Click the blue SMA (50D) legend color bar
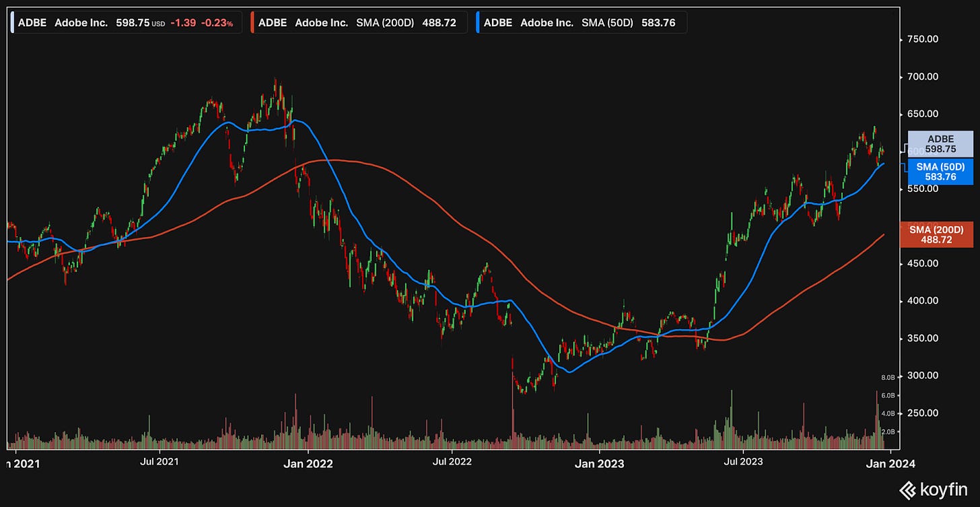 tap(478, 23)
